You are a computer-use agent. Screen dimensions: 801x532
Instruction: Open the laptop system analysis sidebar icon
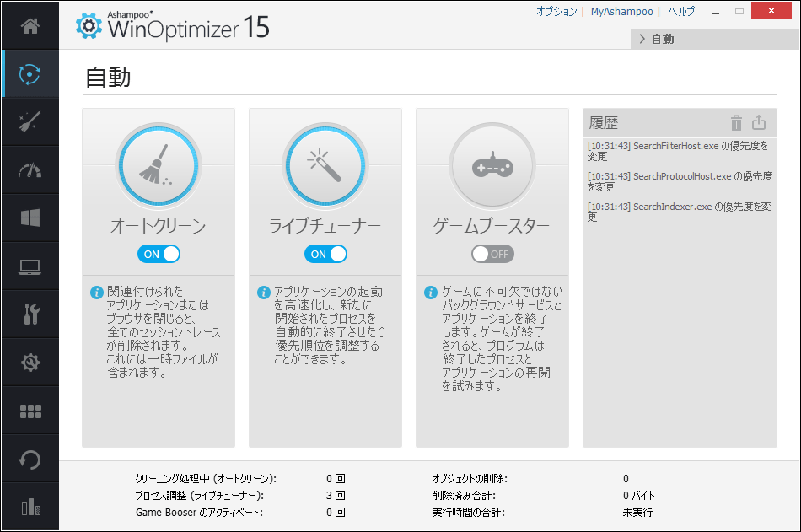point(30,266)
